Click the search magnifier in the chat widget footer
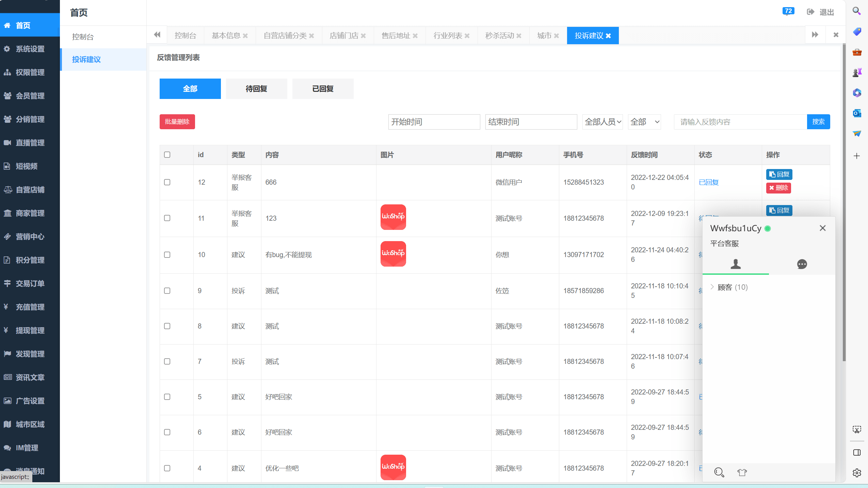The width and height of the screenshot is (868, 488). pyautogui.click(x=719, y=472)
